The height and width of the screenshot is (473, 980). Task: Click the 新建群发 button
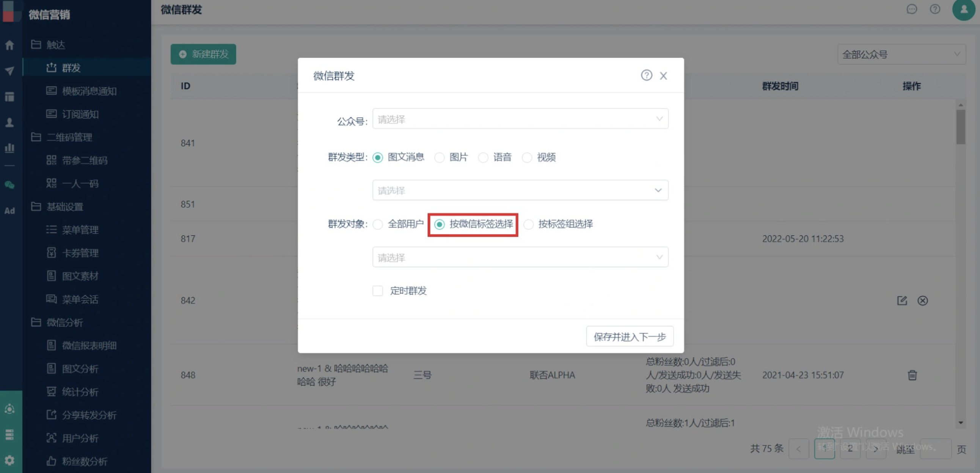203,54
